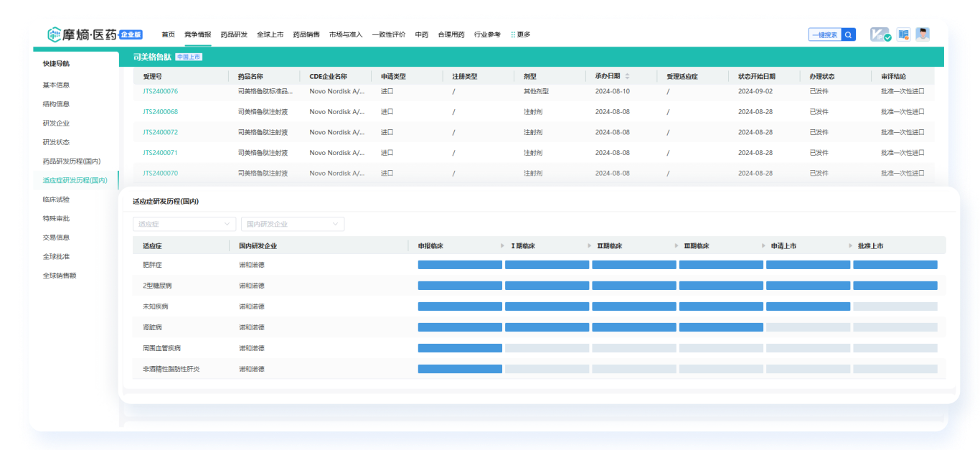
Task: Click the search magnifier button
Action: pos(849,34)
